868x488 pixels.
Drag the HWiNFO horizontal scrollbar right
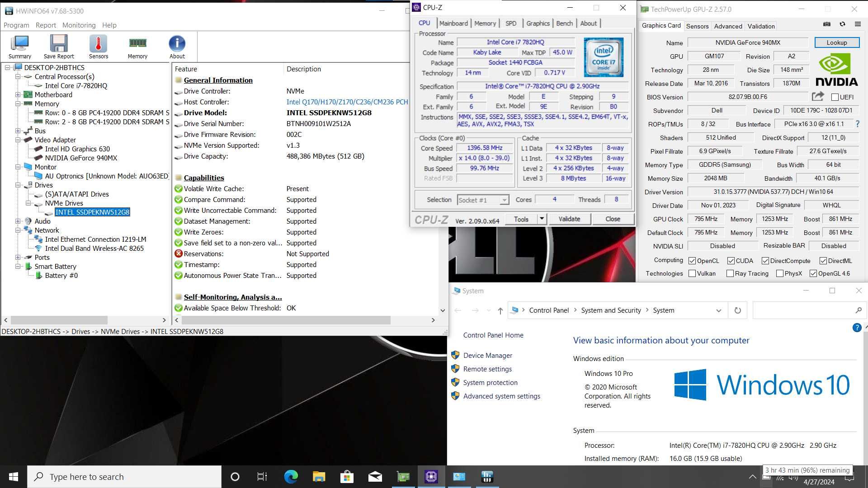pyautogui.click(x=434, y=320)
